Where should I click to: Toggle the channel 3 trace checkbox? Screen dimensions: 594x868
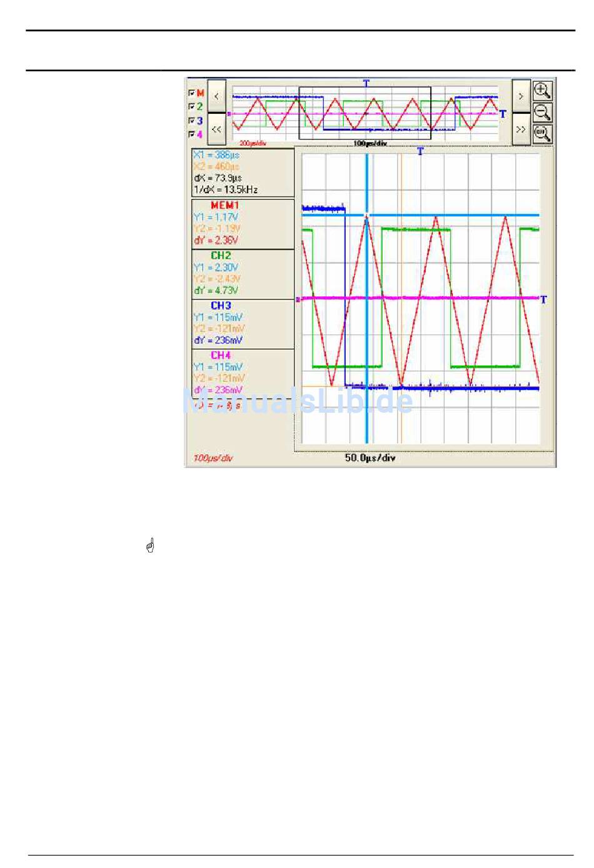(191, 121)
